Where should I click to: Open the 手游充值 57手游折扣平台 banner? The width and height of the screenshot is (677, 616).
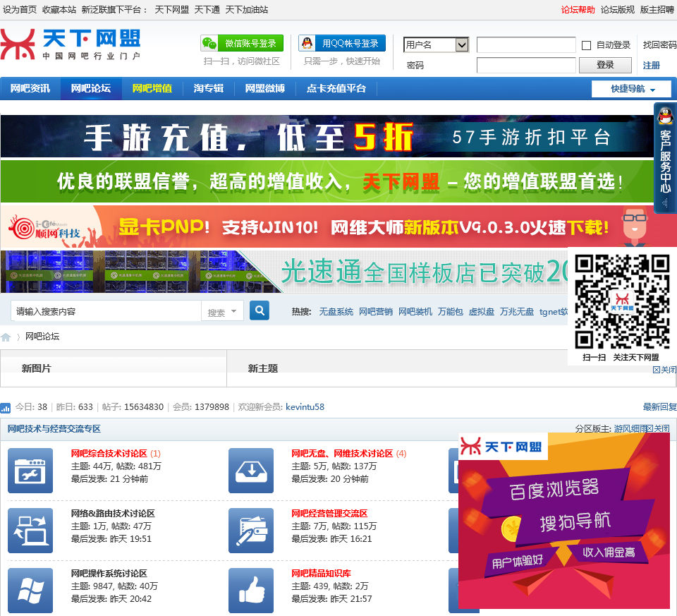click(327, 137)
